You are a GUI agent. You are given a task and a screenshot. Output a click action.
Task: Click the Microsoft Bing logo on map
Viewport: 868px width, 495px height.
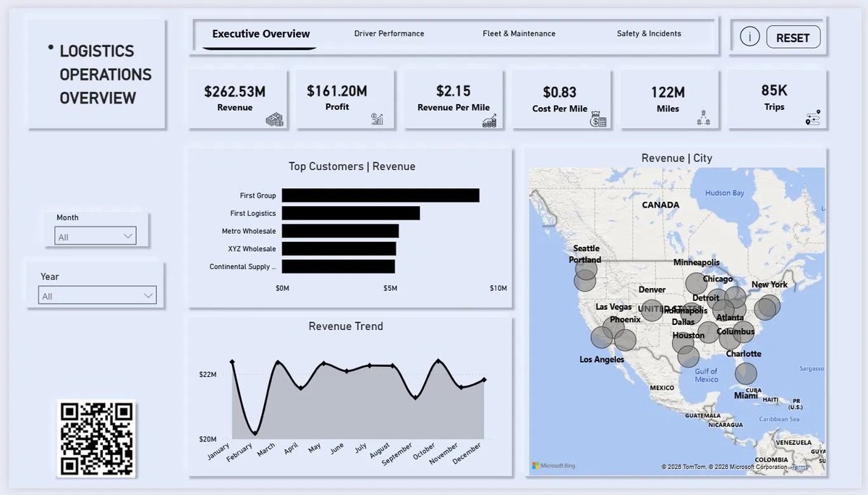[553, 465]
